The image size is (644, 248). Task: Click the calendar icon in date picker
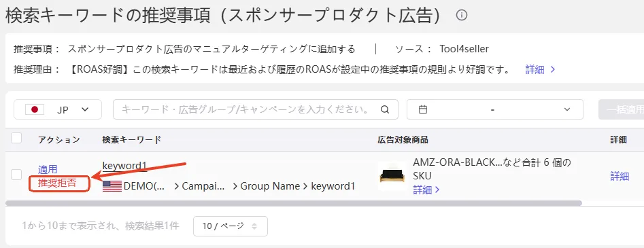coord(423,109)
